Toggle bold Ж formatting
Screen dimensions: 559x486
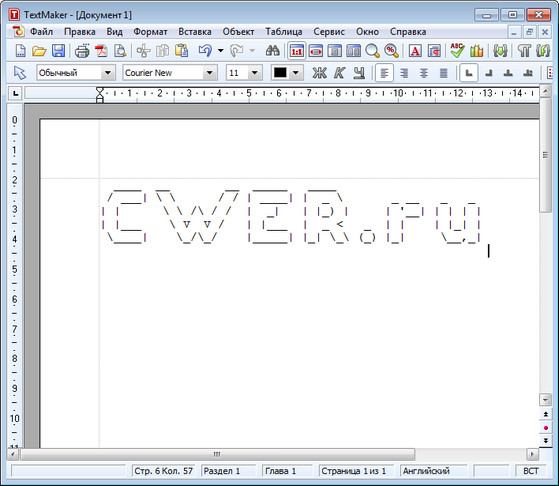[x=319, y=73]
